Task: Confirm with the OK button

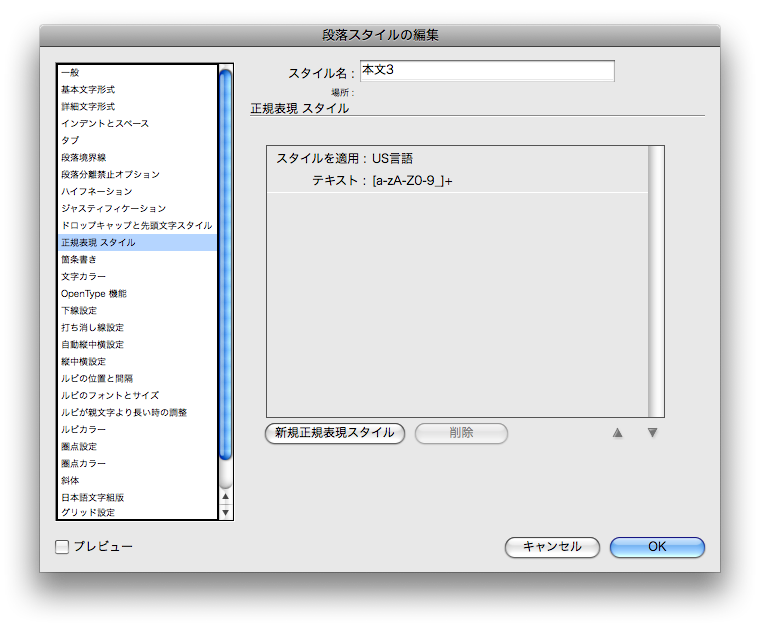Action: (x=657, y=547)
